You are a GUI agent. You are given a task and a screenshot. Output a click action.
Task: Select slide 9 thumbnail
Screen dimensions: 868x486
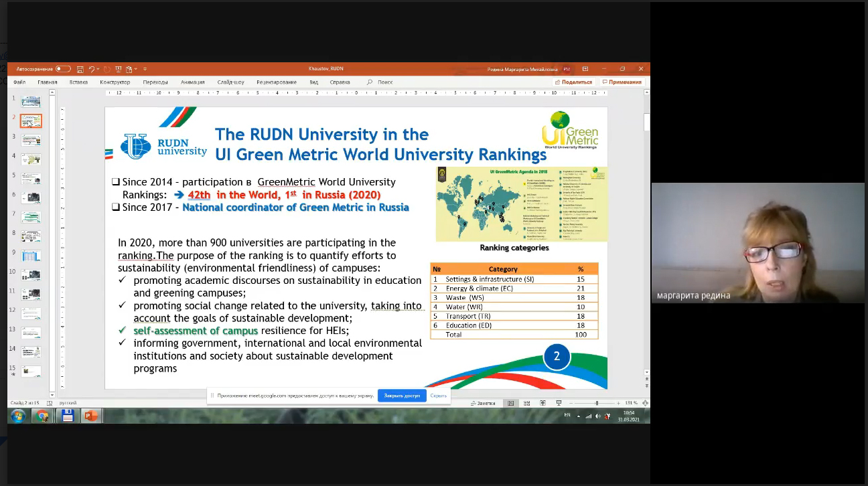coord(31,256)
